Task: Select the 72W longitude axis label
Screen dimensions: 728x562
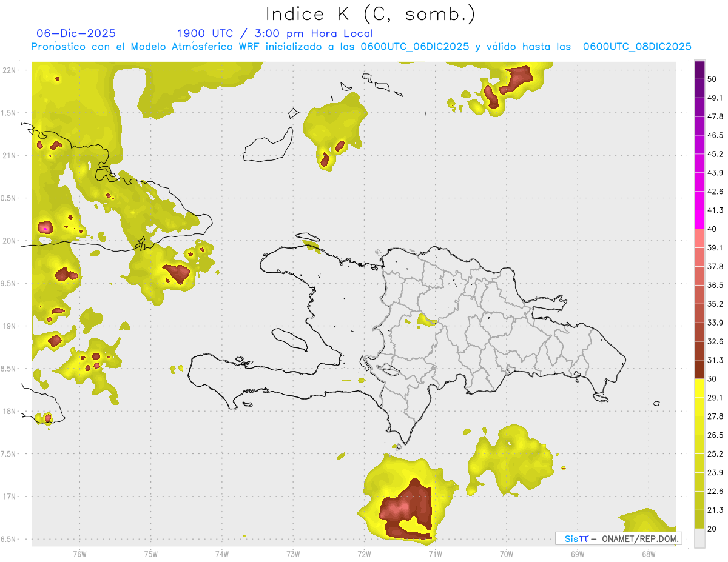Action: [x=364, y=554]
